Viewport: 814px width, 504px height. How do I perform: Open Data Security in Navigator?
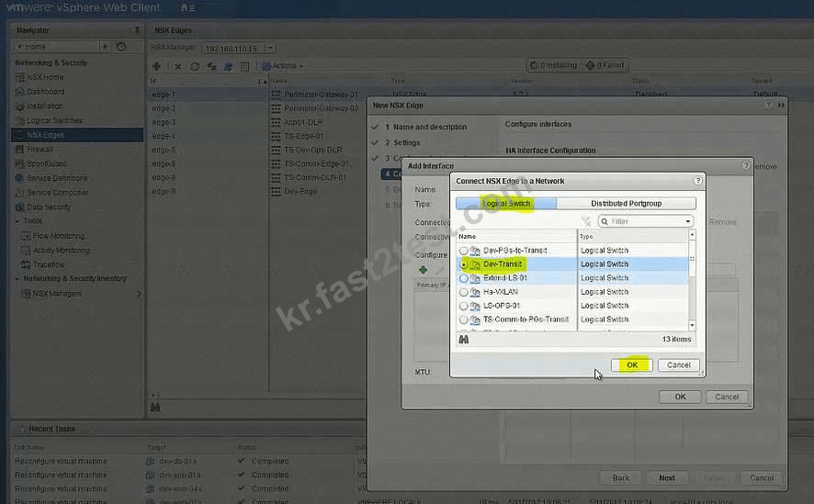49,207
